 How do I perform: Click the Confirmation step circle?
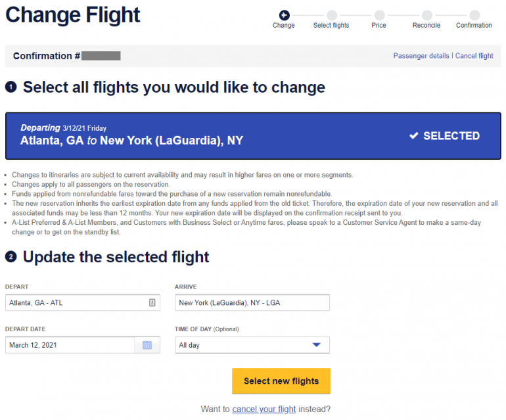474,15
